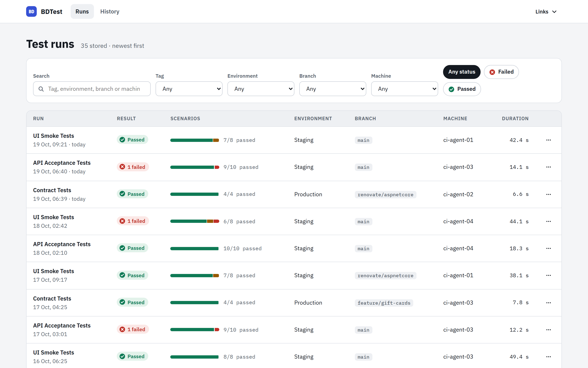Click the BDTest brand name
The width and height of the screenshot is (588, 368).
(x=51, y=11)
